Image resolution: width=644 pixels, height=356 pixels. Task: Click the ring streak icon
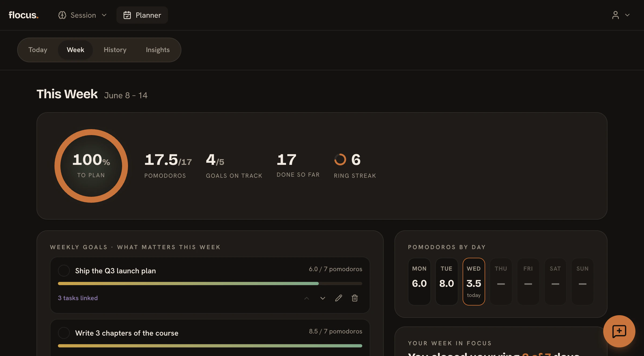click(x=340, y=159)
